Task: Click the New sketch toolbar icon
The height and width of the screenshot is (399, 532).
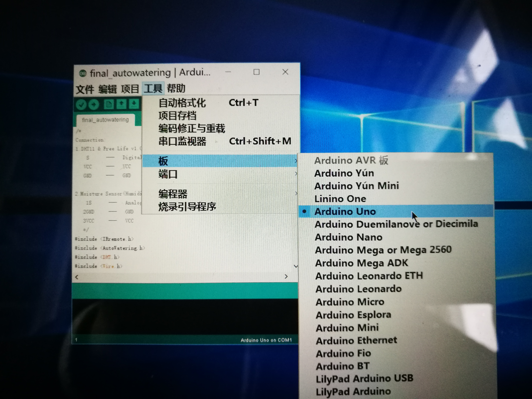Action: click(109, 104)
